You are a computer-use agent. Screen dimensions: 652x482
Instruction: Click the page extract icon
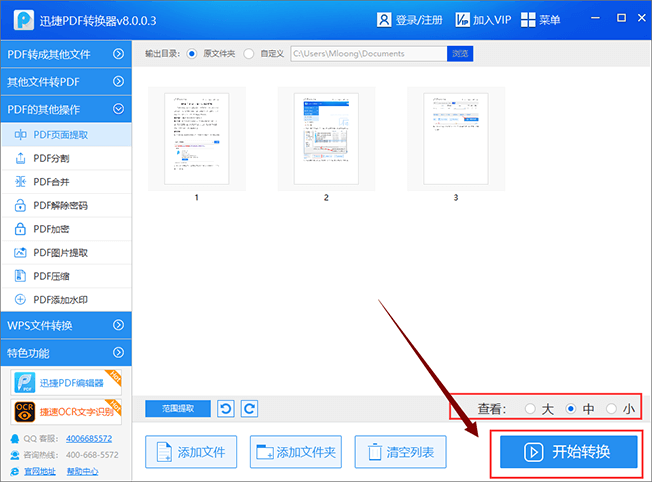20,134
